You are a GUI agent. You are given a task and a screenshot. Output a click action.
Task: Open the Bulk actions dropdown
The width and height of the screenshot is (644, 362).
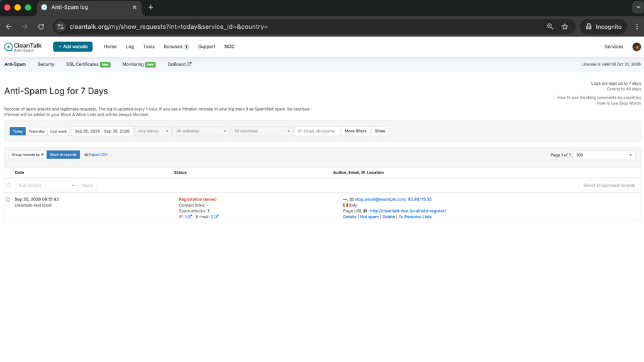45,185
